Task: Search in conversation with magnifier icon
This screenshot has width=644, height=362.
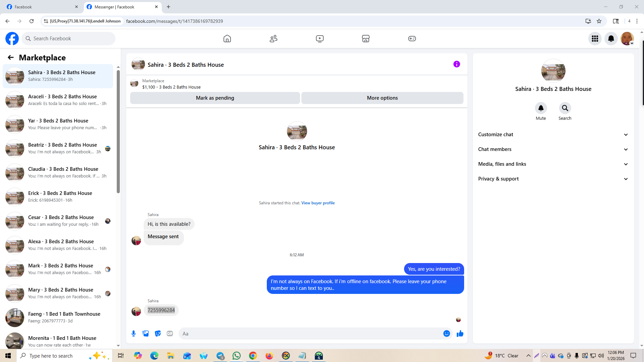Action: point(565,108)
